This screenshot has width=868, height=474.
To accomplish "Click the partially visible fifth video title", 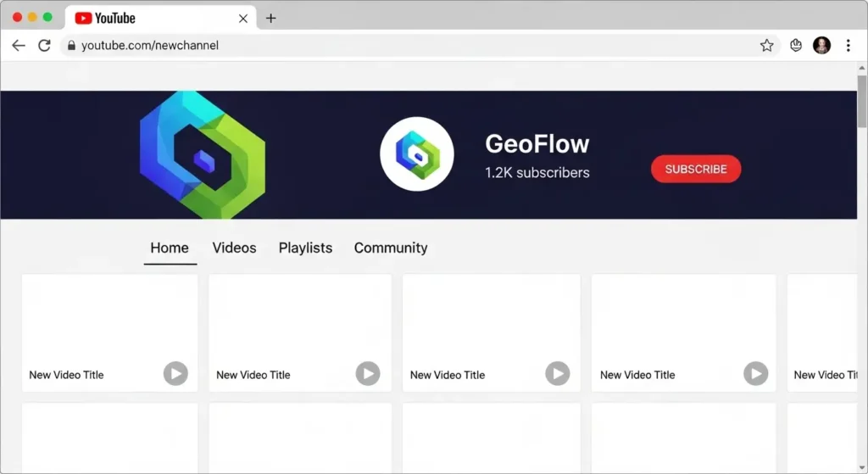I will [x=826, y=375].
